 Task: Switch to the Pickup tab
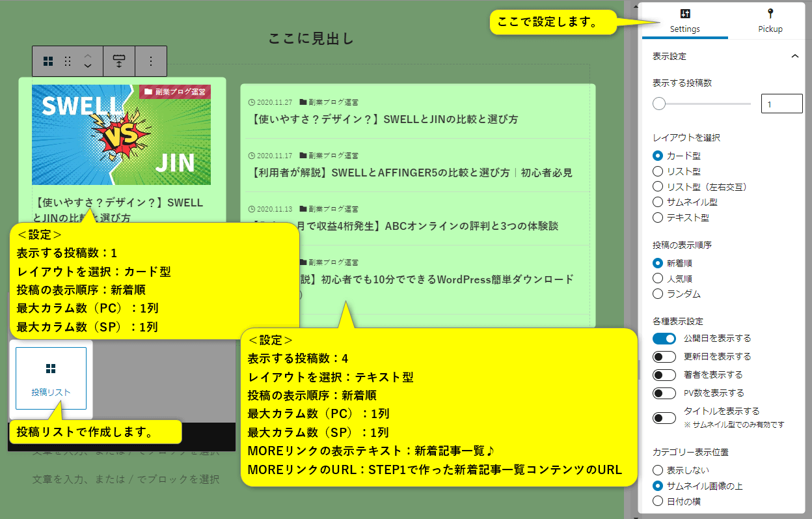[x=770, y=20]
